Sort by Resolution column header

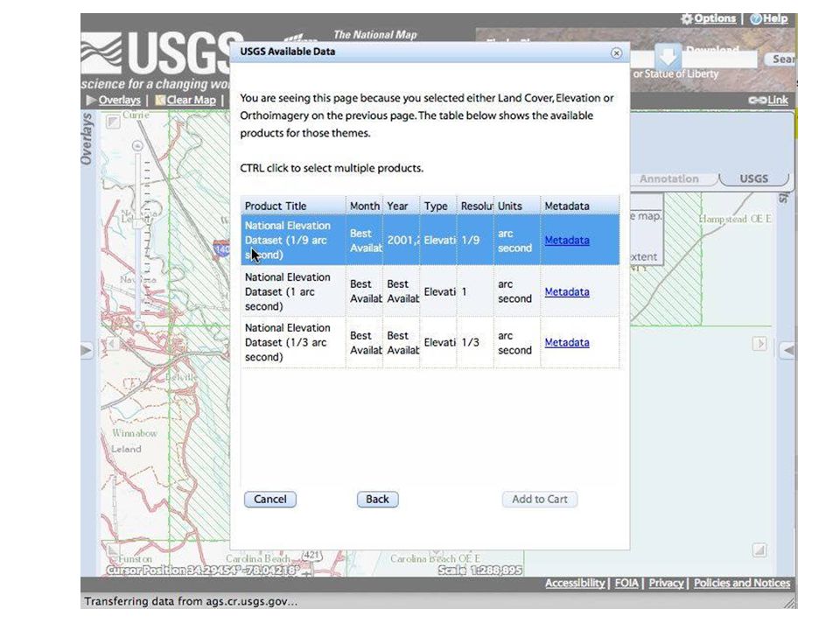475,206
